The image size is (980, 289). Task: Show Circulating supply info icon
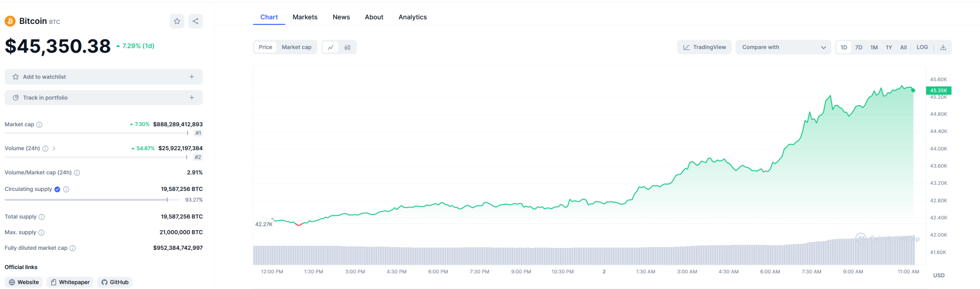(x=67, y=189)
